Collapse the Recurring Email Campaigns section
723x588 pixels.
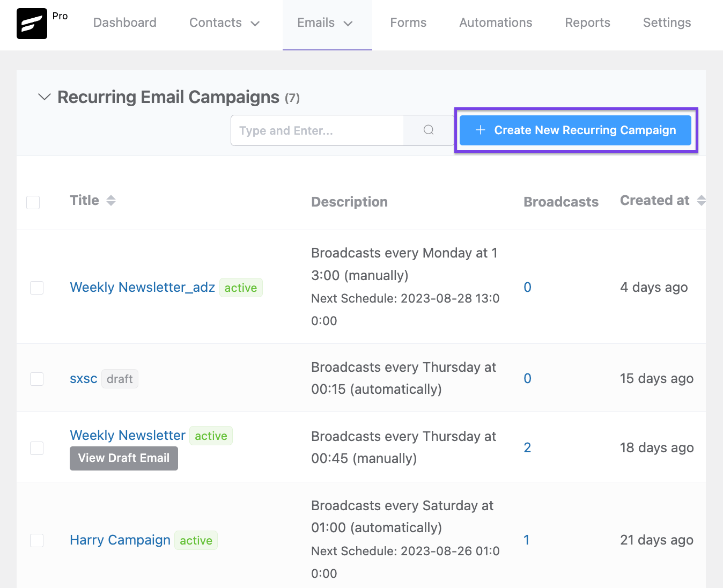coord(45,97)
